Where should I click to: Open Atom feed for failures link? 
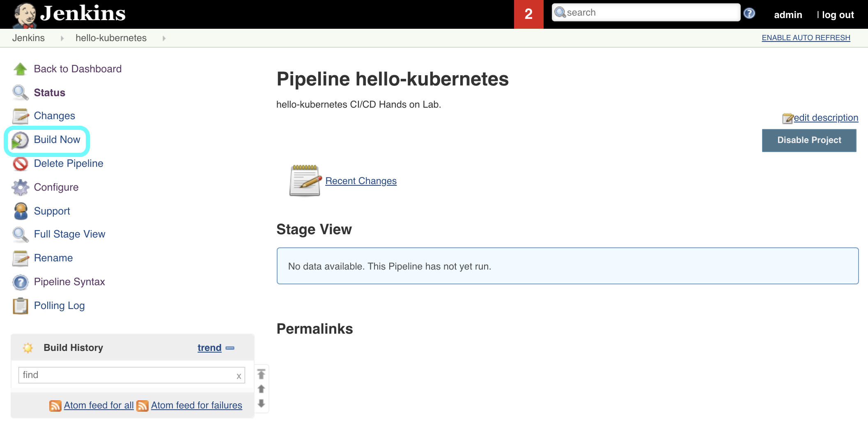[197, 405]
